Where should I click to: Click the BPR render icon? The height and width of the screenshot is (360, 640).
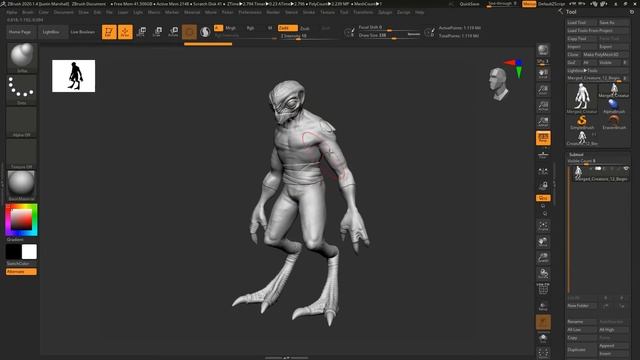543,50
